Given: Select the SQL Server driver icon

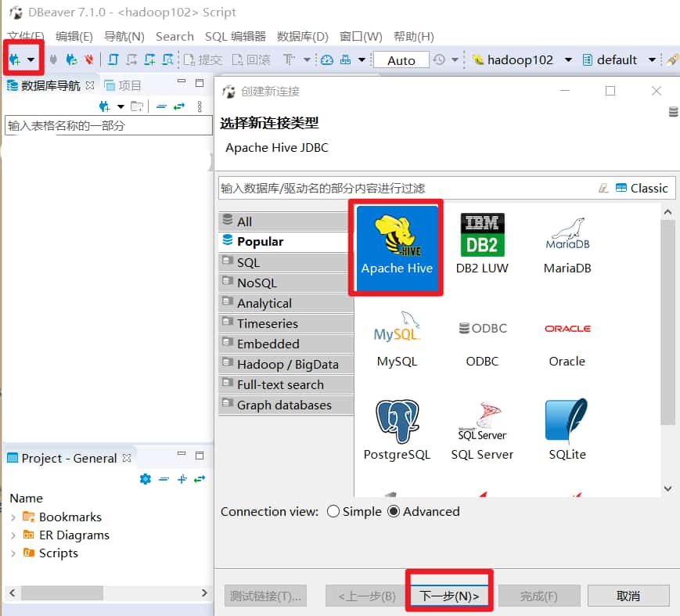Looking at the screenshot, I should pos(482,430).
